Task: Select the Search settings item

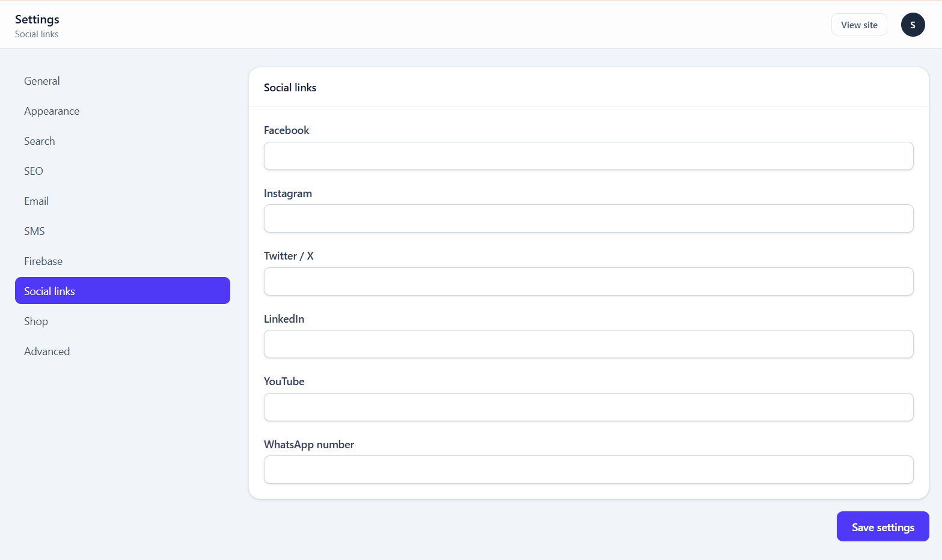Action: (x=123, y=141)
